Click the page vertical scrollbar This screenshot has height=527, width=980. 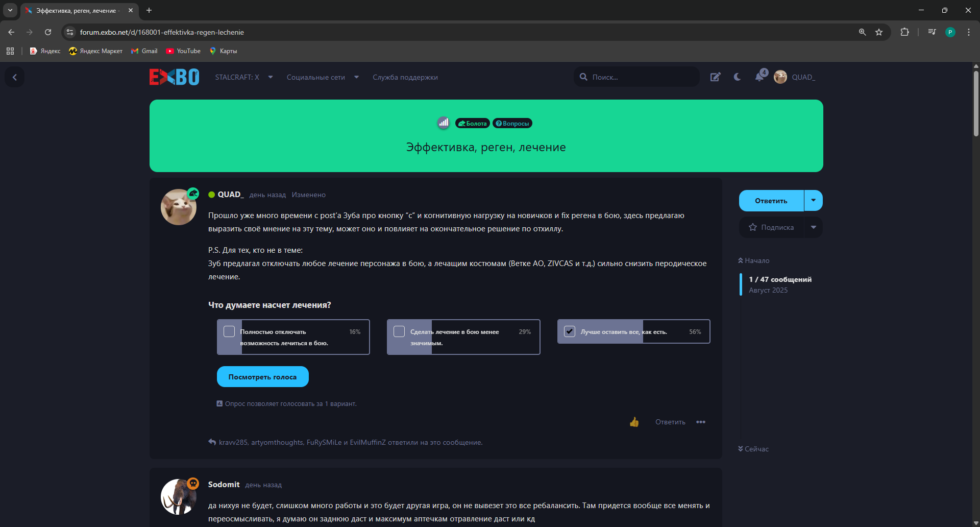tap(976, 103)
